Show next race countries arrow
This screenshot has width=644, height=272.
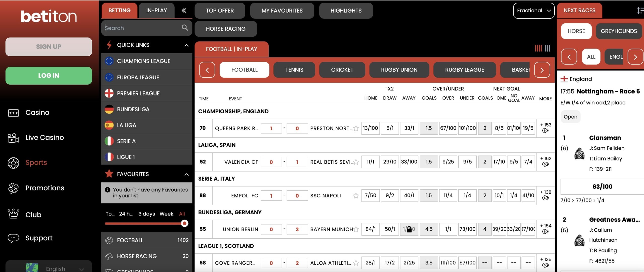(x=635, y=57)
